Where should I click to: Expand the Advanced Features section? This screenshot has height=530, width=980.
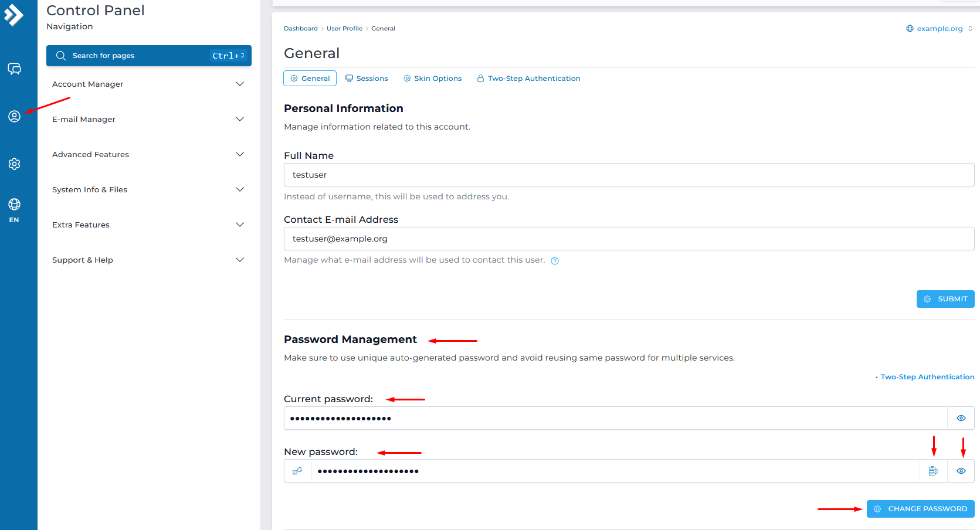148,154
